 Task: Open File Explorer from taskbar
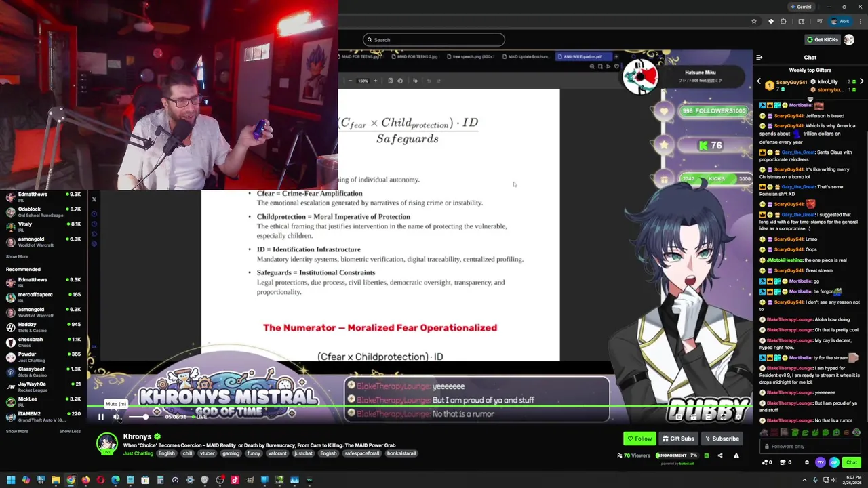(56, 480)
